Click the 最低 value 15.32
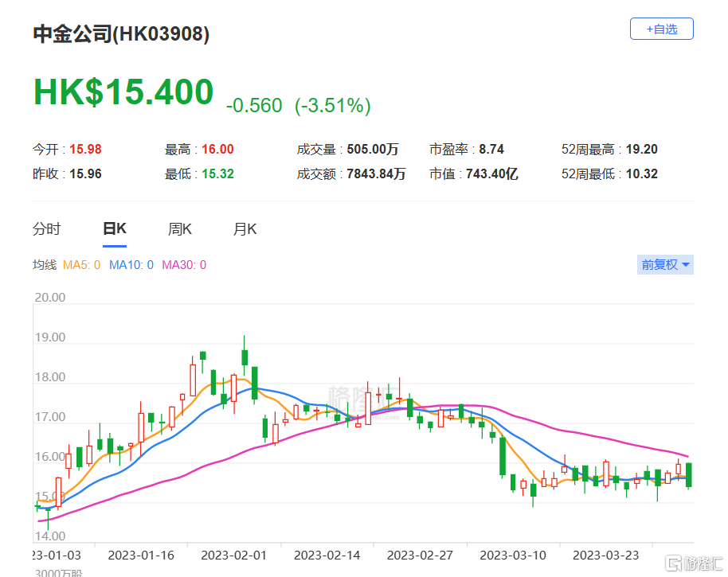Viewport: 728px width, 577px height. (217, 174)
